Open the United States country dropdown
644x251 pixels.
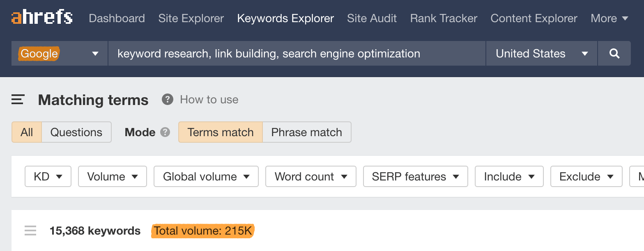tap(541, 53)
